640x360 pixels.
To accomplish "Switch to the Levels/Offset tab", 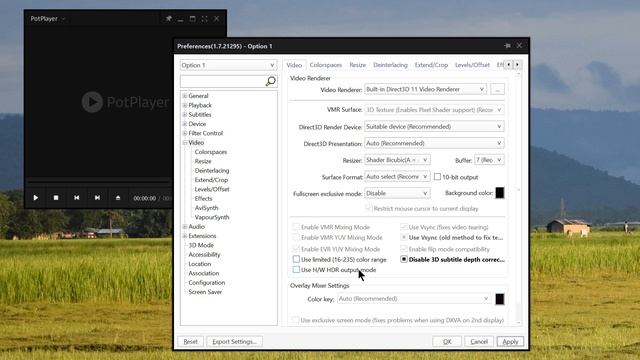I will [472, 65].
